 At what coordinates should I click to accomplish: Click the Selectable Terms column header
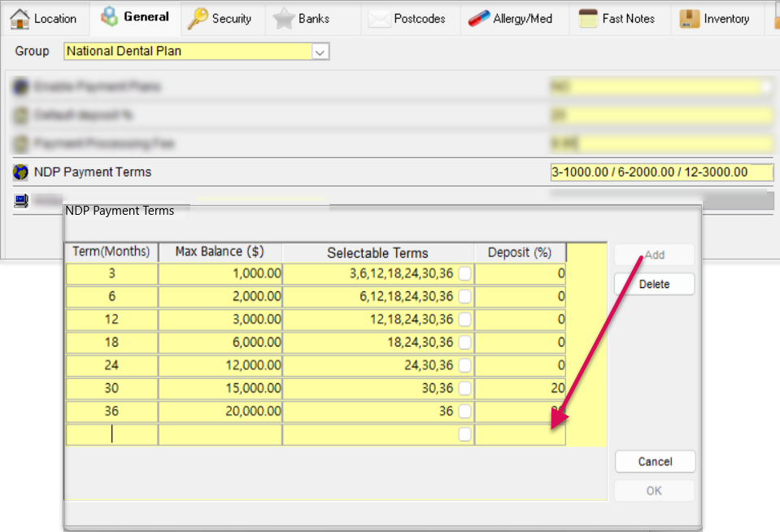(378, 253)
